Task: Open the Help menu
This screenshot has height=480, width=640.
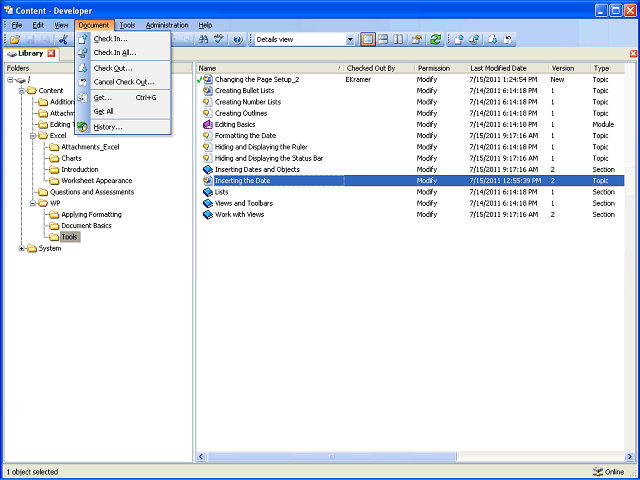Action: (205, 25)
